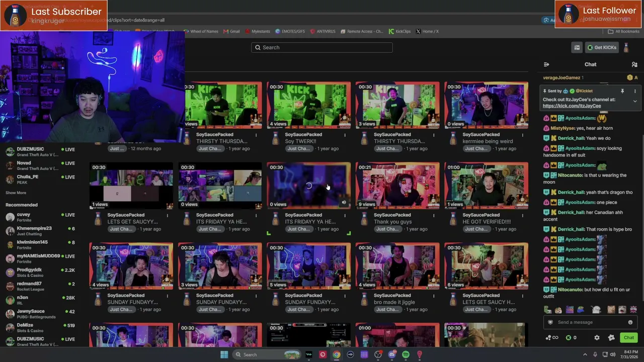Viewport: 644px width, 362px height.
Task: Click the page Search input field
Action: [322, 47]
